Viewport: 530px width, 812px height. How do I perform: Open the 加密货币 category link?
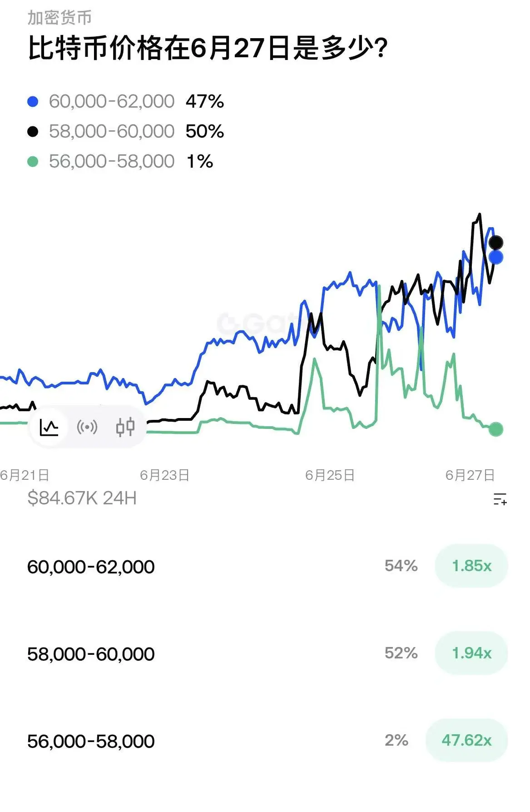pyautogui.click(x=59, y=17)
